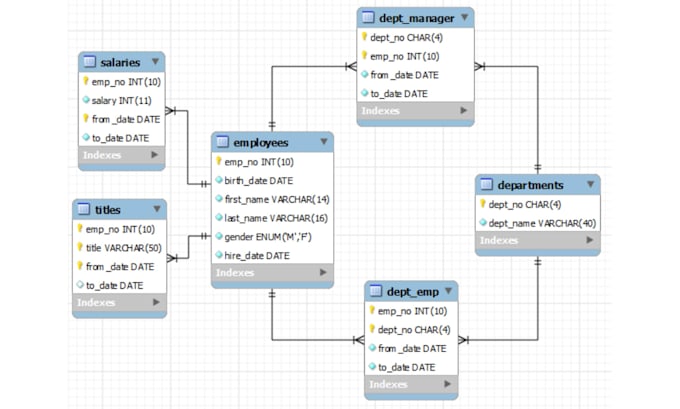Screen dimensions: 680x409
Task: Select 'emp_no INT(10)' in employees table
Action: [x=259, y=162]
